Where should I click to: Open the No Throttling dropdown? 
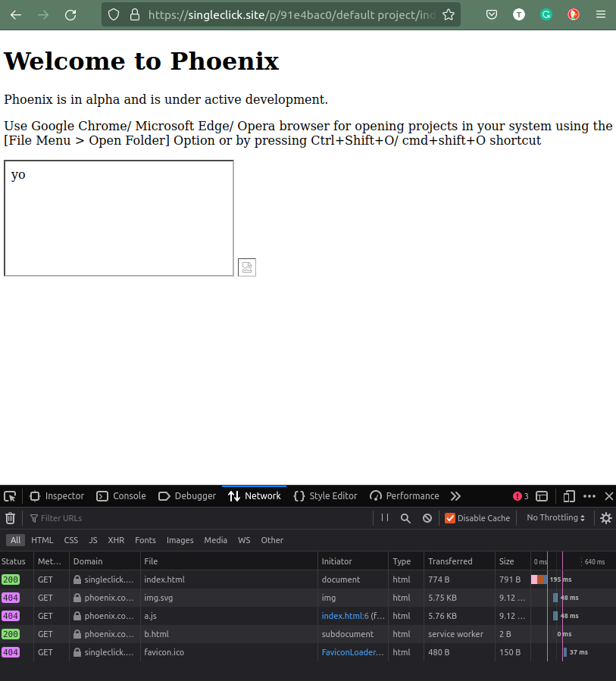(x=555, y=517)
